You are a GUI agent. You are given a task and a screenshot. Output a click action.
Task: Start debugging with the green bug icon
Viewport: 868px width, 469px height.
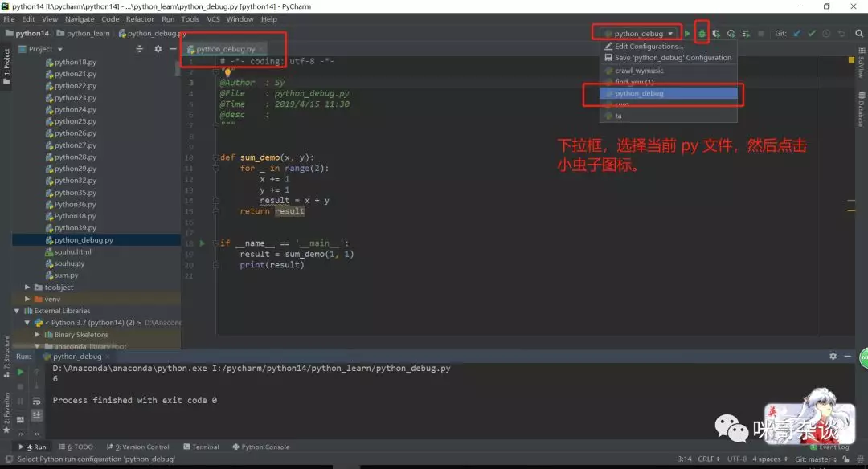pyautogui.click(x=702, y=34)
